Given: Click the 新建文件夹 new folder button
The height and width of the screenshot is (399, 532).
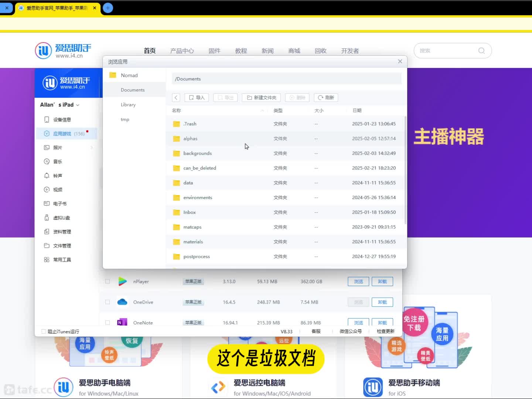Looking at the screenshot, I should pyautogui.click(x=262, y=98).
